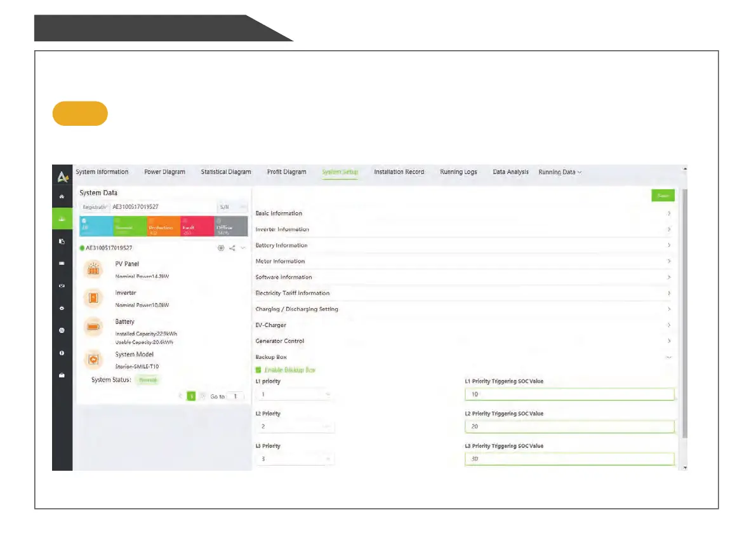Click Installed Capacity:22.9kWh text

[x=146, y=334]
